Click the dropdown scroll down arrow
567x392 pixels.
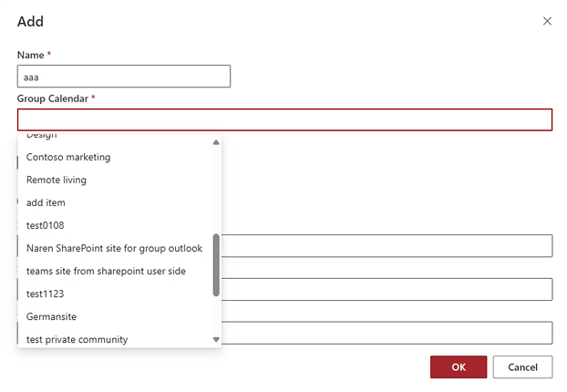pos(216,339)
